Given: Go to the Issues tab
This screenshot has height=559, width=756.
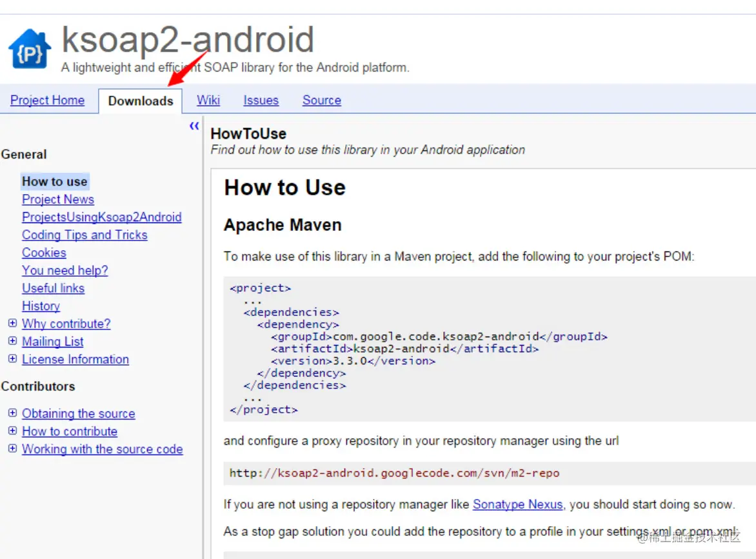Looking at the screenshot, I should coord(261,100).
